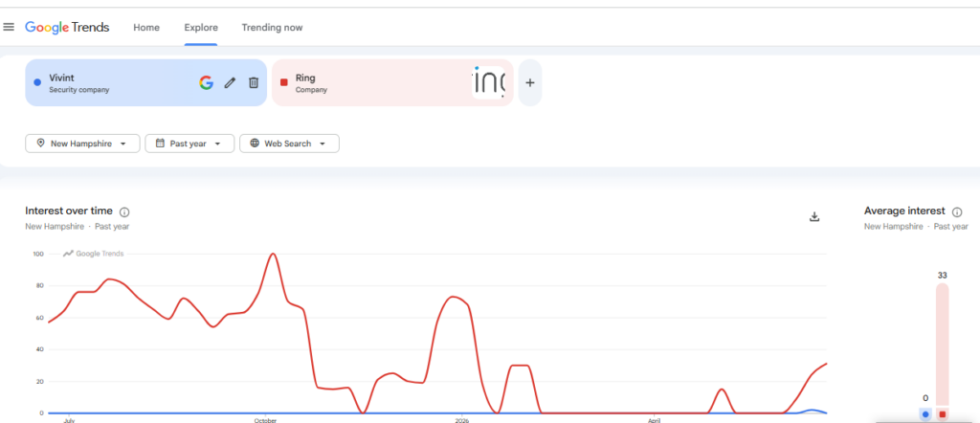The height and width of the screenshot is (423, 980).
Task: Click the value 0 above Vivint average
Action: click(x=925, y=398)
